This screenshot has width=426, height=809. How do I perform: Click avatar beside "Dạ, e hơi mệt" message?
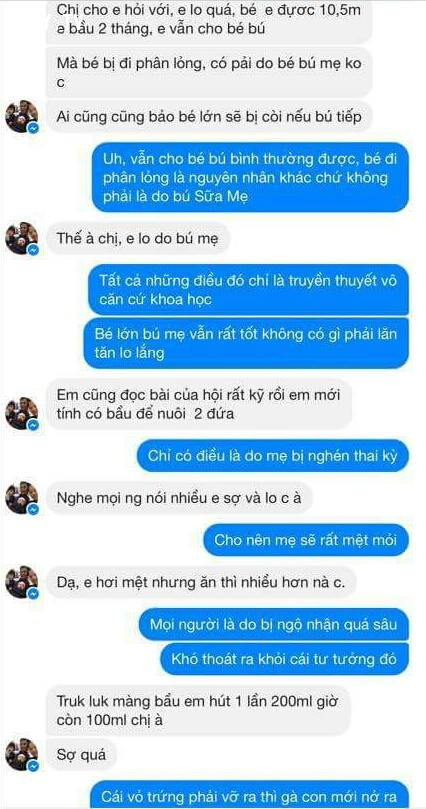(22, 581)
